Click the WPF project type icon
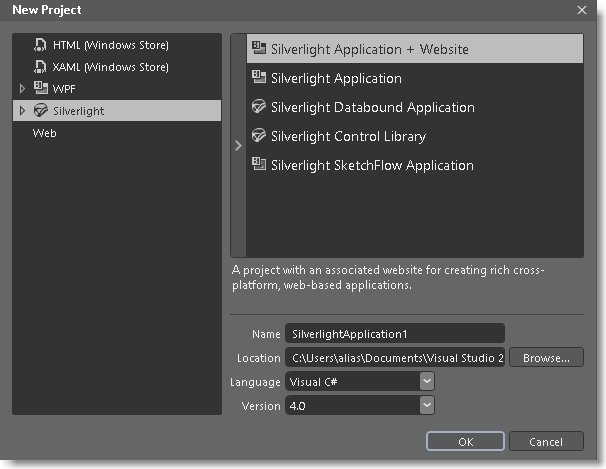The image size is (606, 469). (x=41, y=88)
